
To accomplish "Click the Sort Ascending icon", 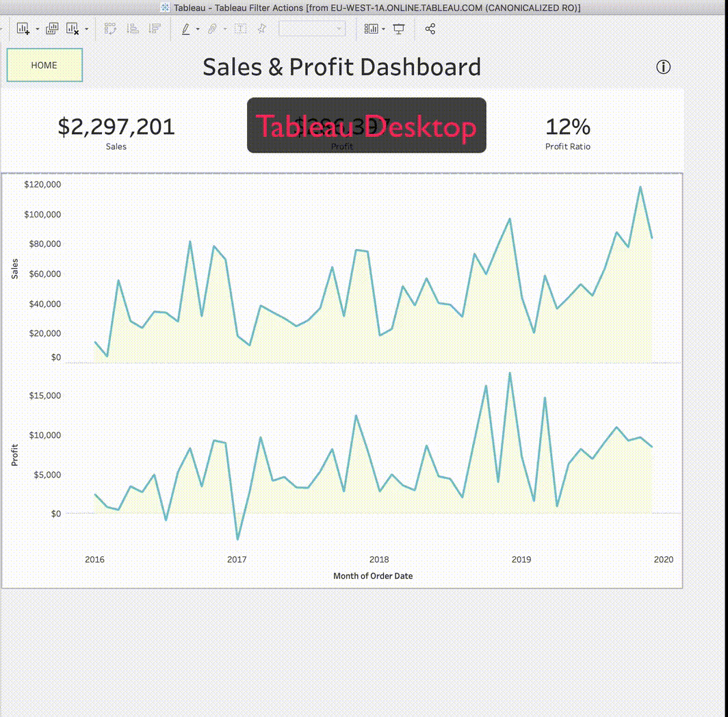I will (x=133, y=29).
